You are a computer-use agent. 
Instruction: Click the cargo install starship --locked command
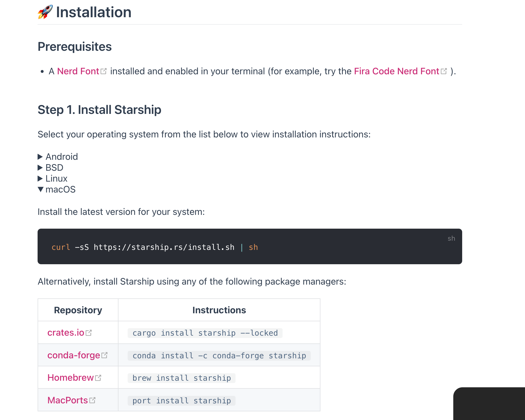(x=205, y=333)
